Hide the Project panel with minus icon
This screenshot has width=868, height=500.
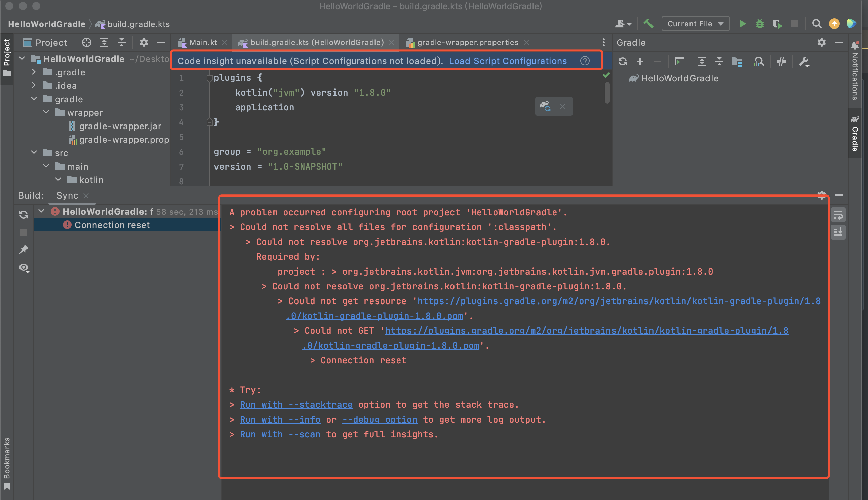point(161,43)
